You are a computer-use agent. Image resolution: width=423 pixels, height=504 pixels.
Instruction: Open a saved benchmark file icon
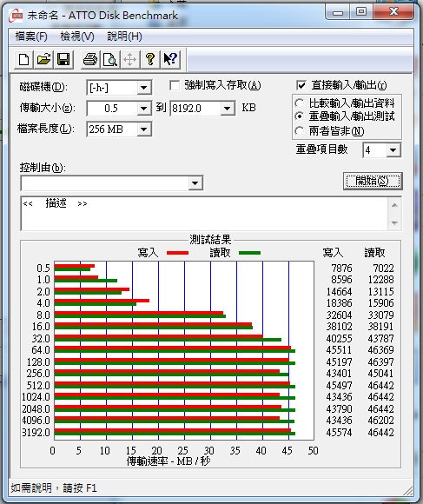[x=44, y=59]
